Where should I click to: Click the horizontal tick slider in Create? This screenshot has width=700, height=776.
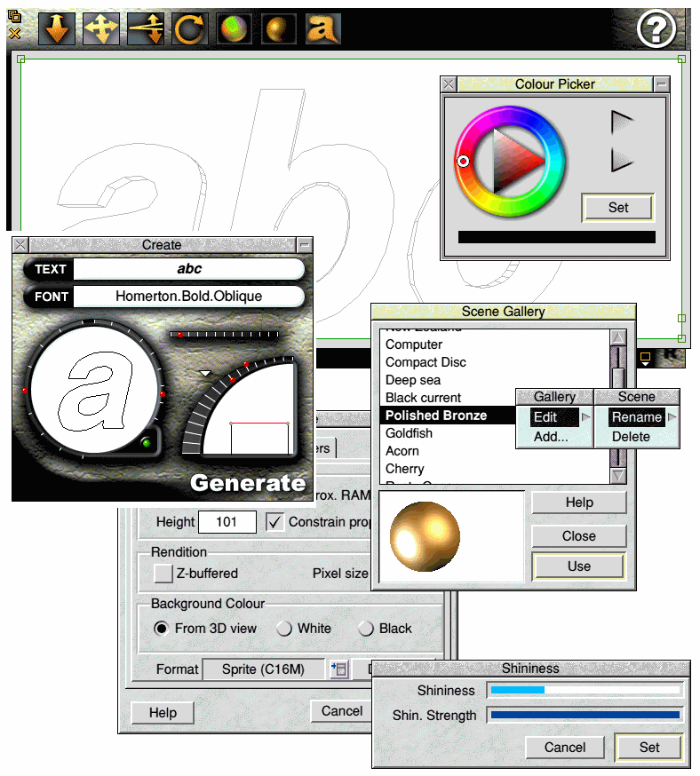click(x=224, y=335)
